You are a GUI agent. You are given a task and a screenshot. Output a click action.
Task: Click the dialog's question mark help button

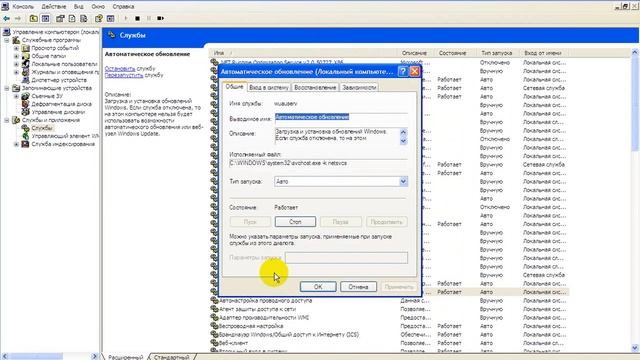(x=403, y=71)
